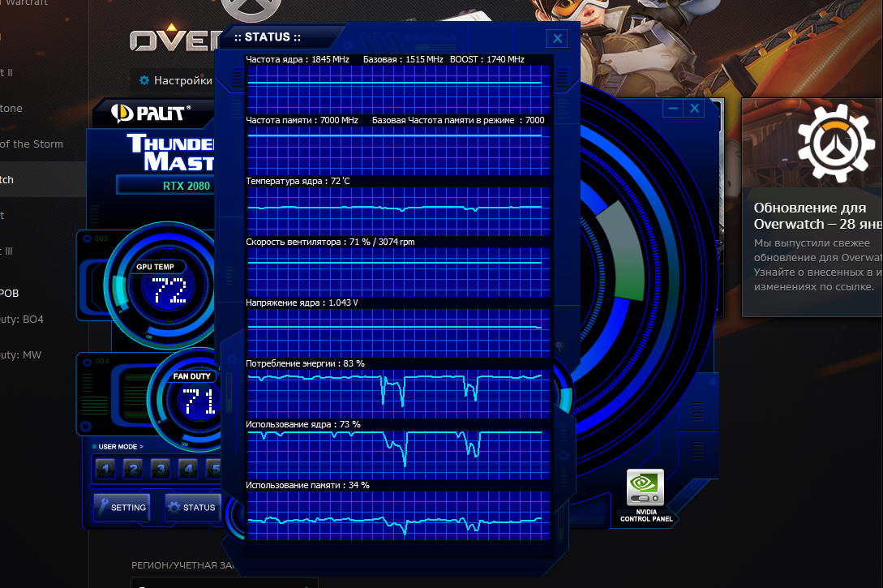The image size is (883, 588).
Task: Click the Частота ядра graph
Action: pyautogui.click(x=399, y=89)
